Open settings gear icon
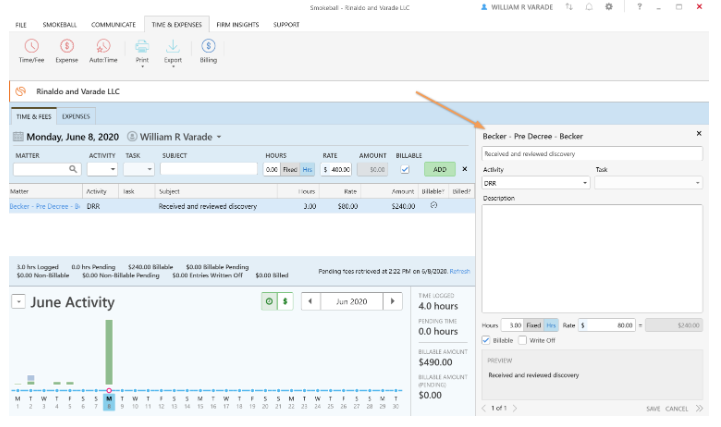This screenshot has width=721, height=427. click(x=609, y=7)
